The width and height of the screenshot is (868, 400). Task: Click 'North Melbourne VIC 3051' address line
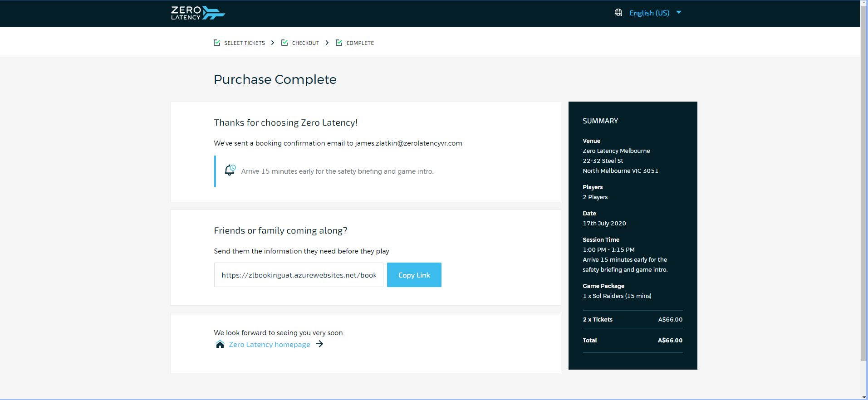[620, 171]
